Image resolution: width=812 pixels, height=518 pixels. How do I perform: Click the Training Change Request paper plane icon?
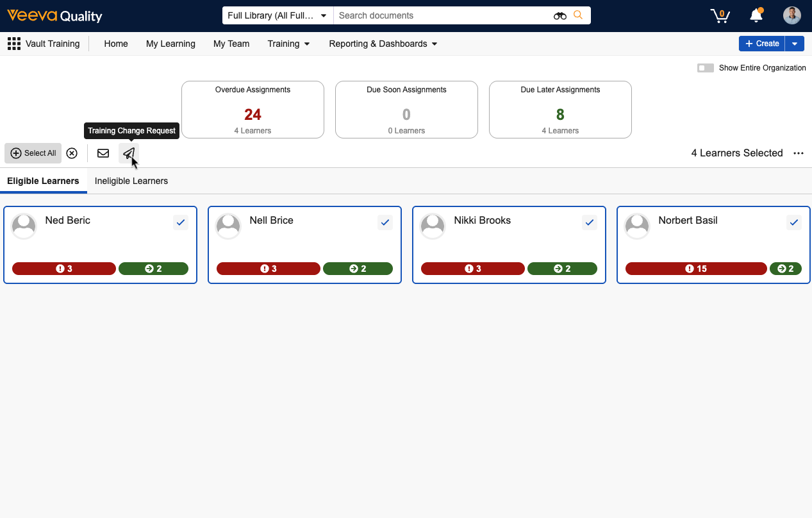[129, 153]
